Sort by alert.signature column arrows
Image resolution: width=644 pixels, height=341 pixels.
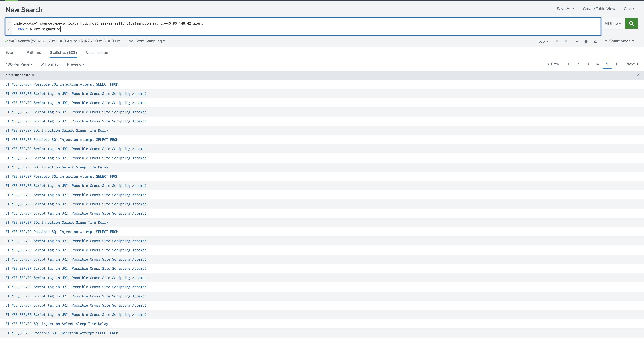click(x=33, y=75)
